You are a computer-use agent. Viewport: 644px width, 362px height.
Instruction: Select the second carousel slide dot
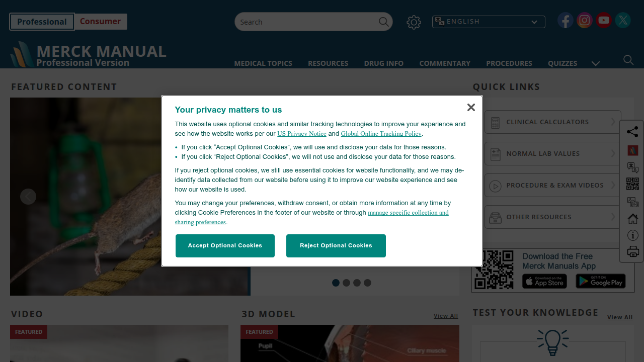point(346,283)
